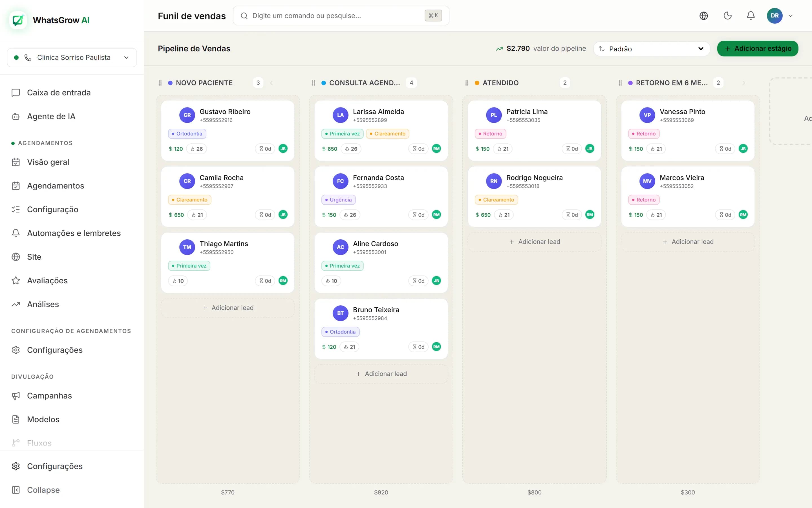812x508 pixels.
Task: Click the RM assignee badge on Thiago Martins card
Action: click(x=283, y=281)
